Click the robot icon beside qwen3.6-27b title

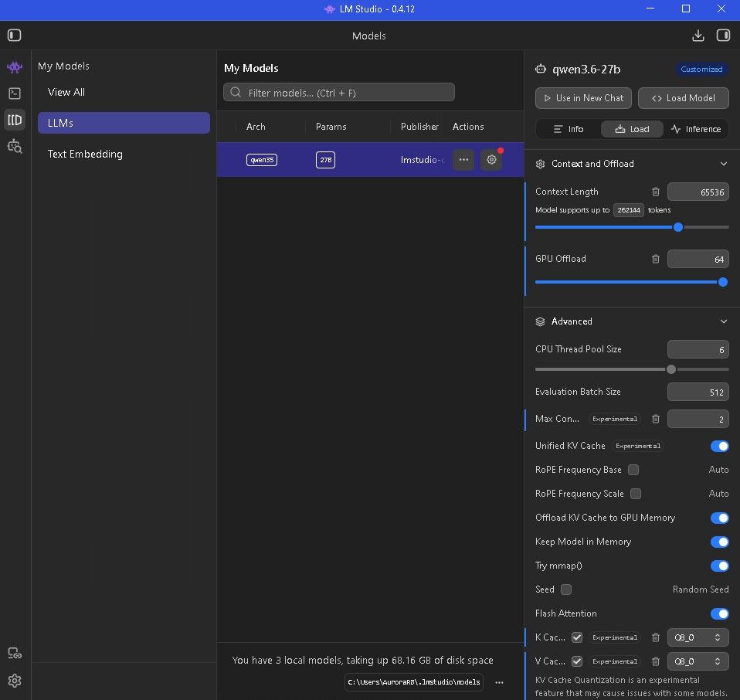click(x=541, y=69)
